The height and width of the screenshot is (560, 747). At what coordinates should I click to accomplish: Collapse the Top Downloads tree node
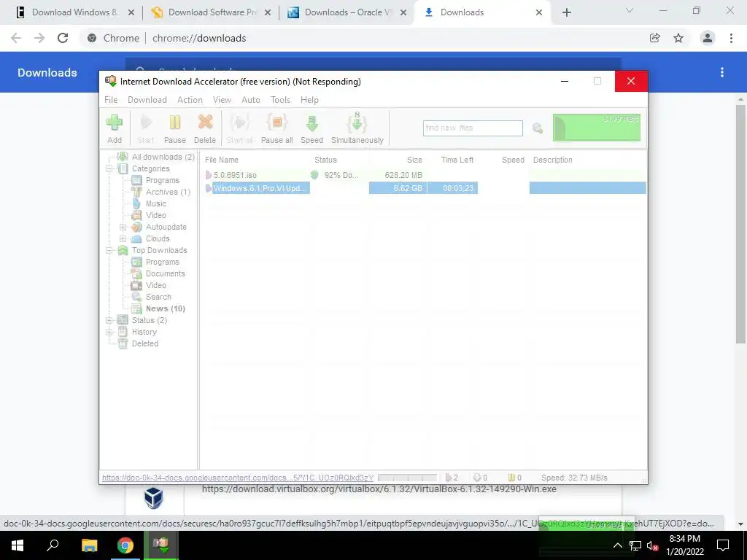(x=109, y=251)
